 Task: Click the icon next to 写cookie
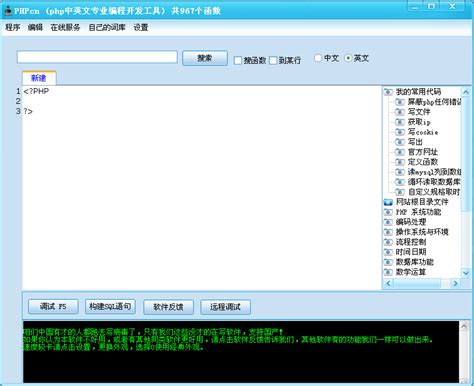400,132
